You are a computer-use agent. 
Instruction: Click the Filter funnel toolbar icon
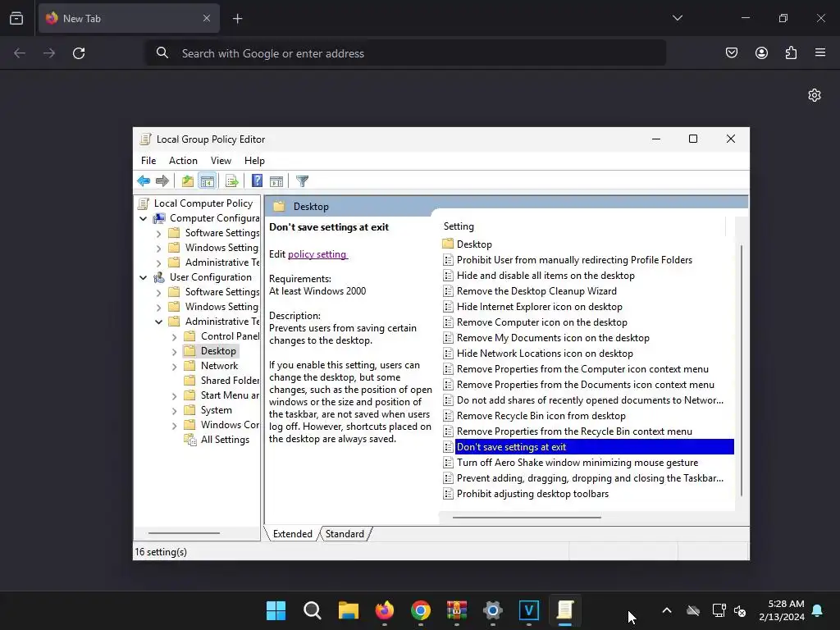click(x=302, y=181)
